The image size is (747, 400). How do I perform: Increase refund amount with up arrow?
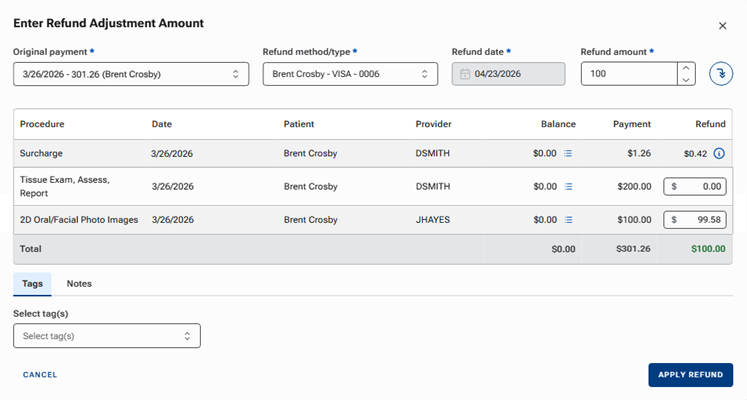686,68
